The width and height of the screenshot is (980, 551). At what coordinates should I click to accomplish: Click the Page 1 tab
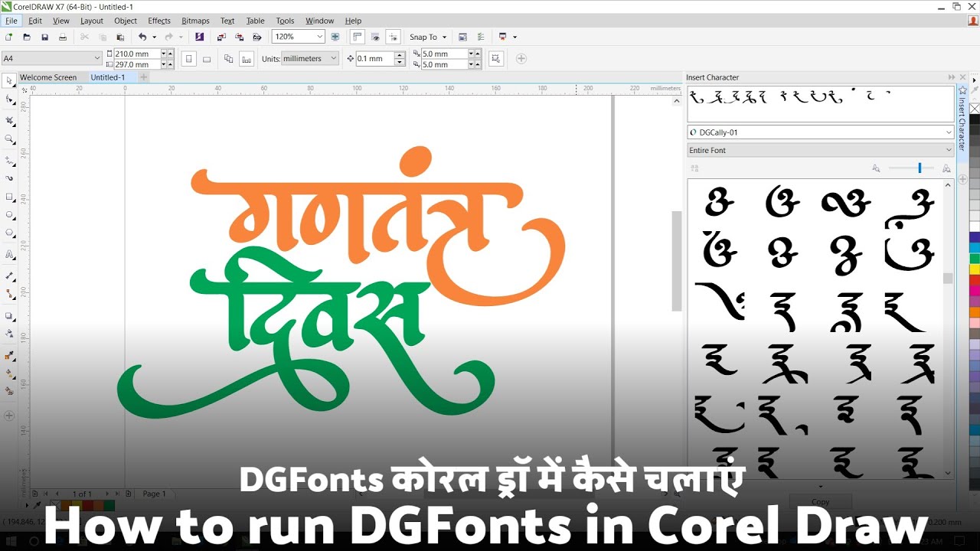click(154, 494)
